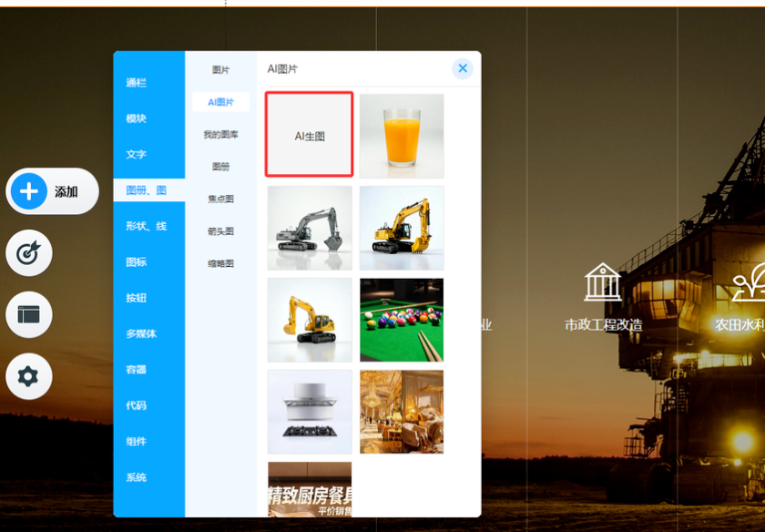Select the 按钮 category in blue sidebar

[x=136, y=298]
